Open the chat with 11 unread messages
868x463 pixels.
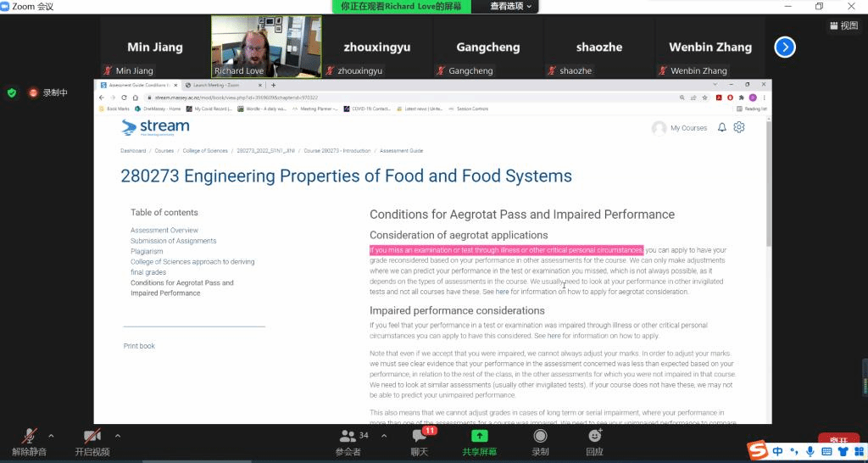point(419,439)
